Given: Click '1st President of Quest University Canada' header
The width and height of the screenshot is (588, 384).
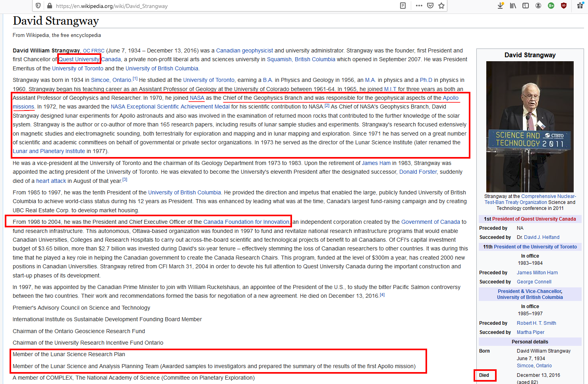Looking at the screenshot, I should [x=530, y=219].
